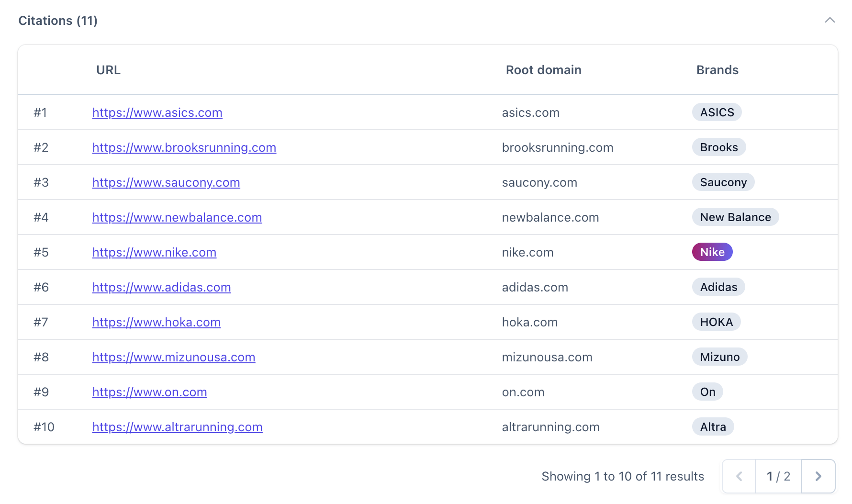Screen dimensions: 852x504
Task: Open the asics.com URL link
Action: pos(157,112)
